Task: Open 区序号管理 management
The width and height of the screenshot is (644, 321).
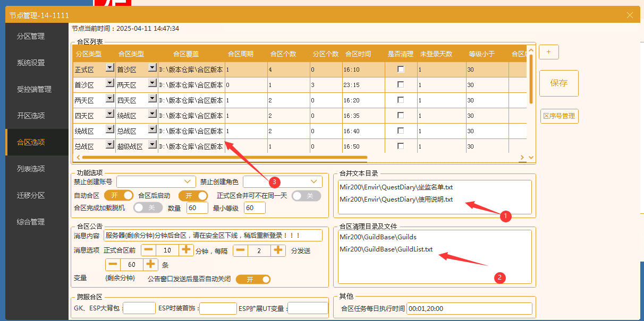Action: click(x=559, y=116)
